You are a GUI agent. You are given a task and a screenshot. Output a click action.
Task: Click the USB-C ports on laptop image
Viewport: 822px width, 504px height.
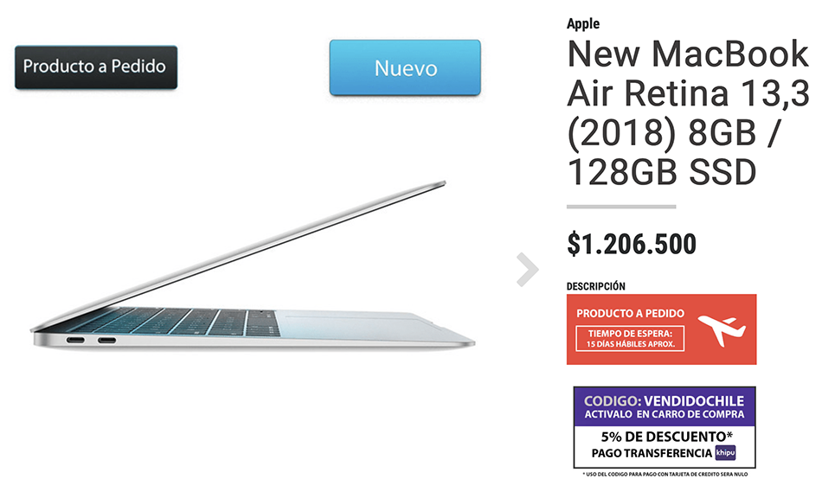pyautogui.click(x=91, y=341)
